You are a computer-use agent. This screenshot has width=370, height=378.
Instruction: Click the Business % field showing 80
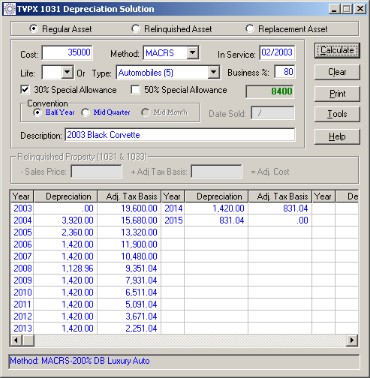284,72
